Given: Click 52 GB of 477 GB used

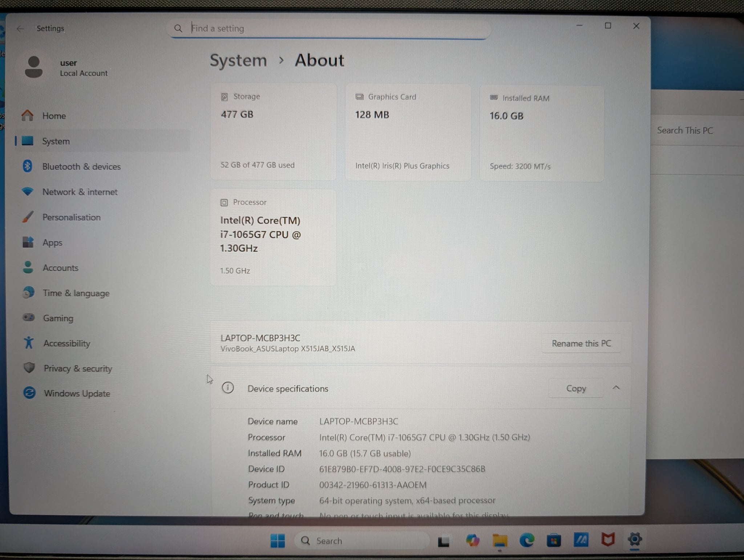Looking at the screenshot, I should [257, 165].
